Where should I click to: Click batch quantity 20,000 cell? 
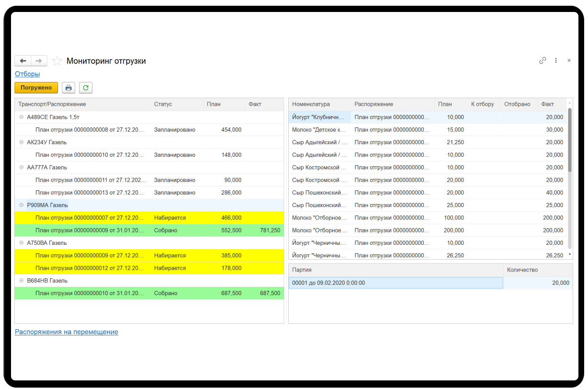tap(538, 283)
